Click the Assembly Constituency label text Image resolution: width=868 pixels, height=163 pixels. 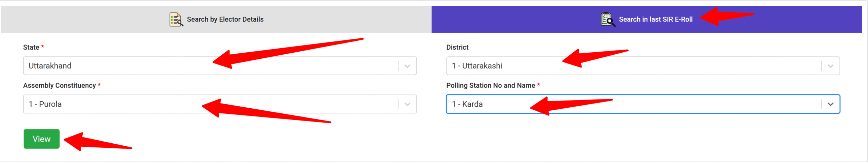pos(59,85)
